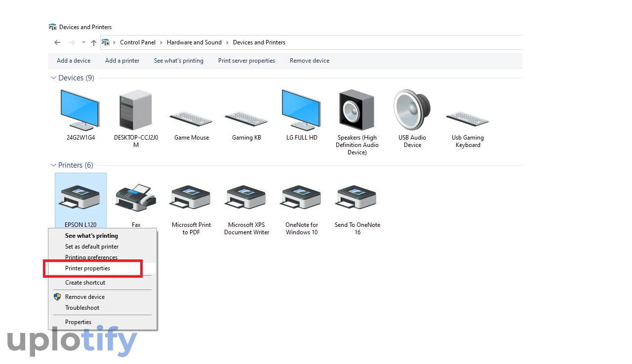Navigate to Control Panel breadcrumb
Viewport: 632px width, 364px height.
[x=138, y=42]
